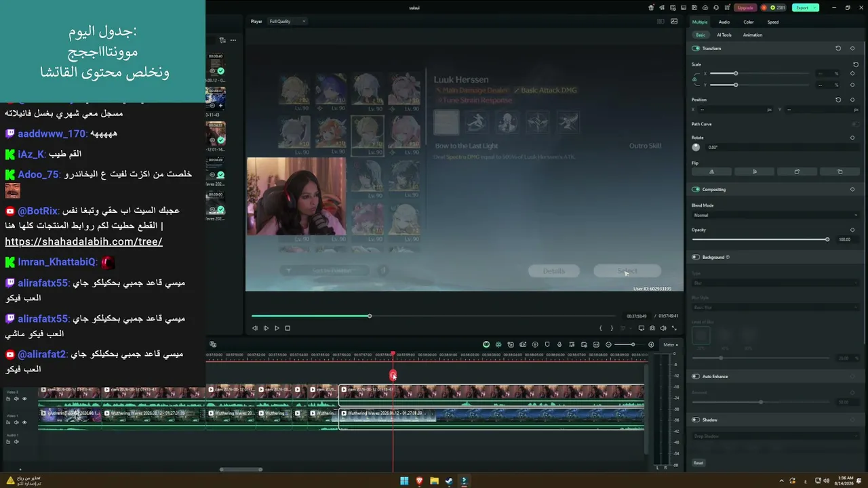This screenshot has height=488, width=868.
Task: Open the Background Type dropdown
Action: (x=775, y=283)
